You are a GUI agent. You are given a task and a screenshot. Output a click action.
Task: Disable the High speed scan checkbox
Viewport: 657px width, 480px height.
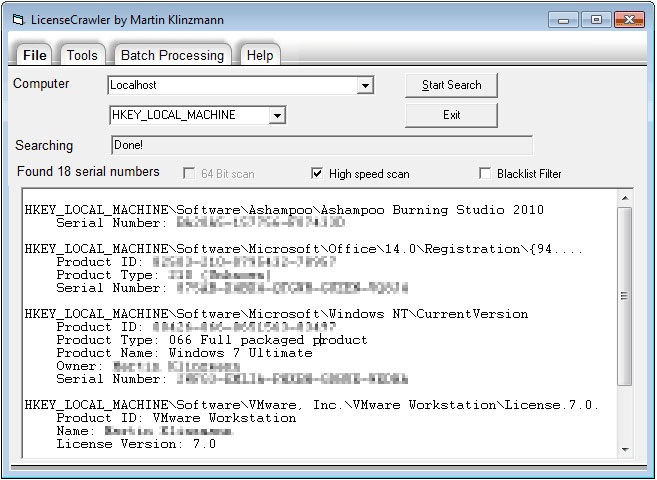[317, 173]
